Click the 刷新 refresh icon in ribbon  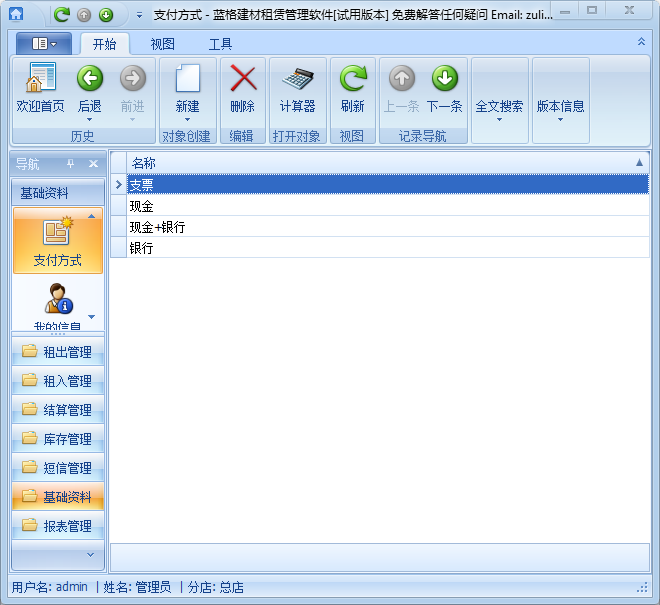point(352,79)
